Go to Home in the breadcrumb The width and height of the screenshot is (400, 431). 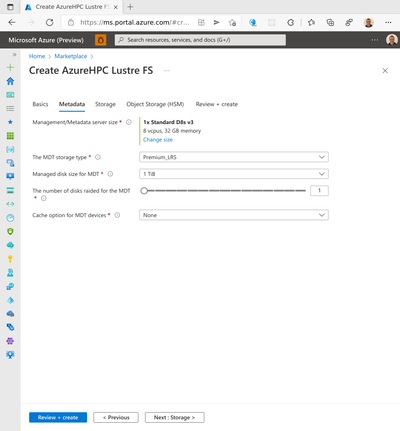37,56
